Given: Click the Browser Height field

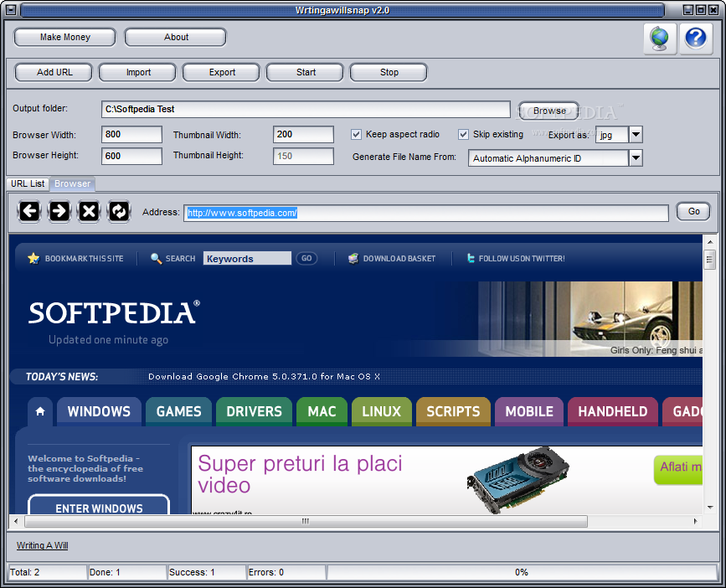Looking at the screenshot, I should (132, 156).
